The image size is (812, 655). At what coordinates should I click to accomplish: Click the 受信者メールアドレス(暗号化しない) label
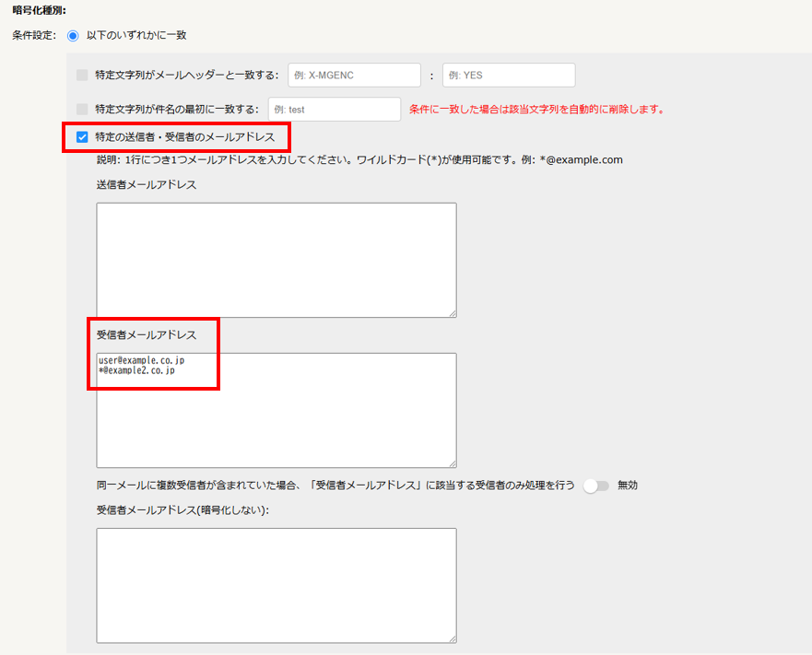click(182, 510)
